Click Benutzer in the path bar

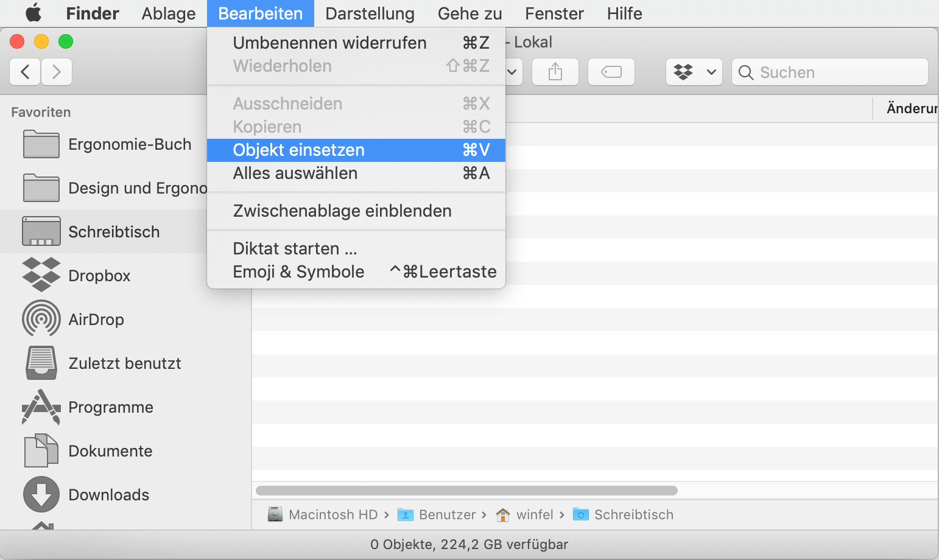446,515
